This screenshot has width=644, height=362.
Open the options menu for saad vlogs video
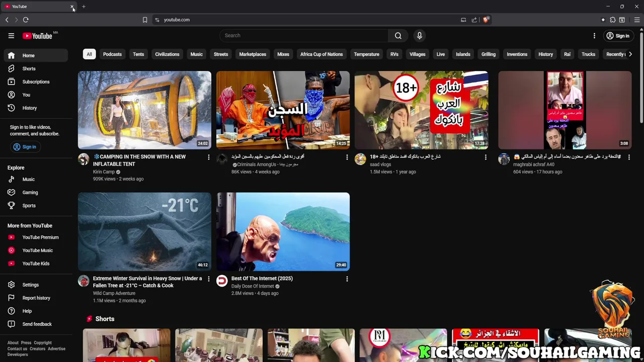click(x=486, y=157)
